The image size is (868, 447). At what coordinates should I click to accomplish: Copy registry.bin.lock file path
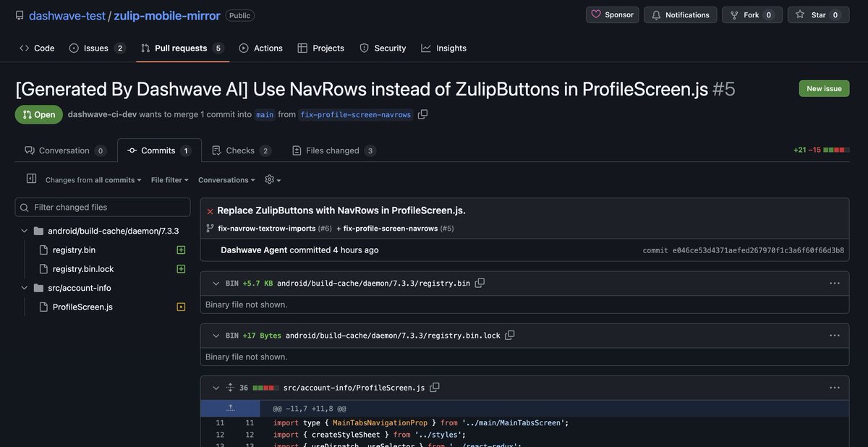(x=510, y=335)
